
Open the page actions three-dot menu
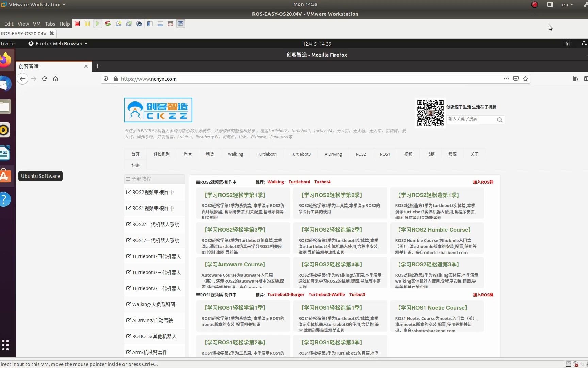(506, 79)
